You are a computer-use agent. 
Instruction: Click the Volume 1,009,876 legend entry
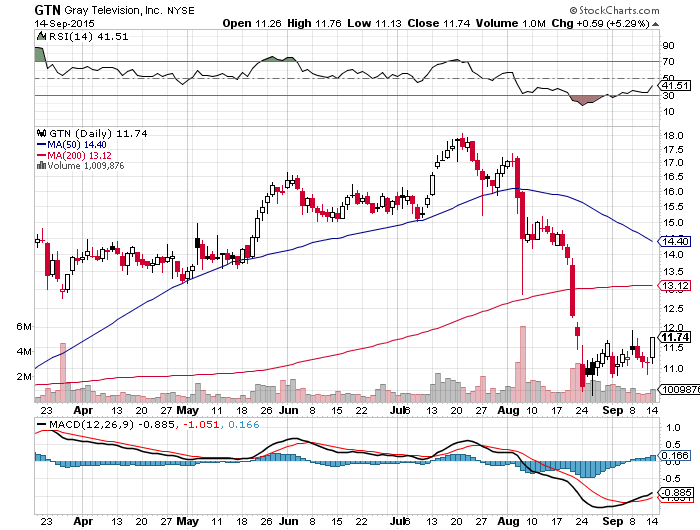pyautogui.click(x=86, y=166)
